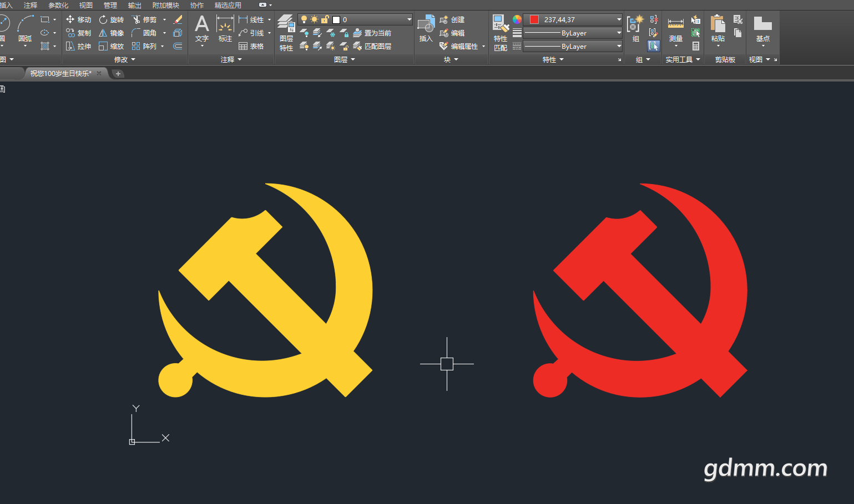Screen dimensions: 854x504
Task: Close the 祝您100岁生日快乐 drawing tab
Action: pos(99,73)
